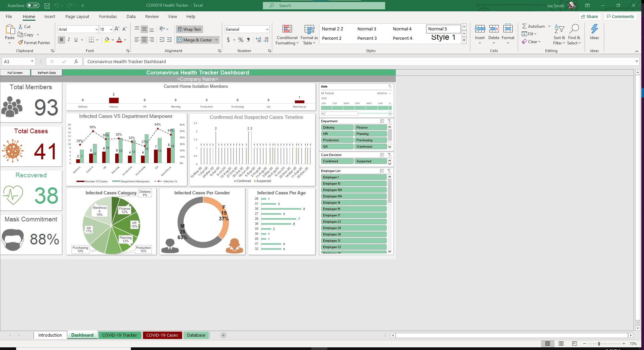
Task: Open the Name Box dropdown
Action: pyautogui.click(x=32, y=61)
